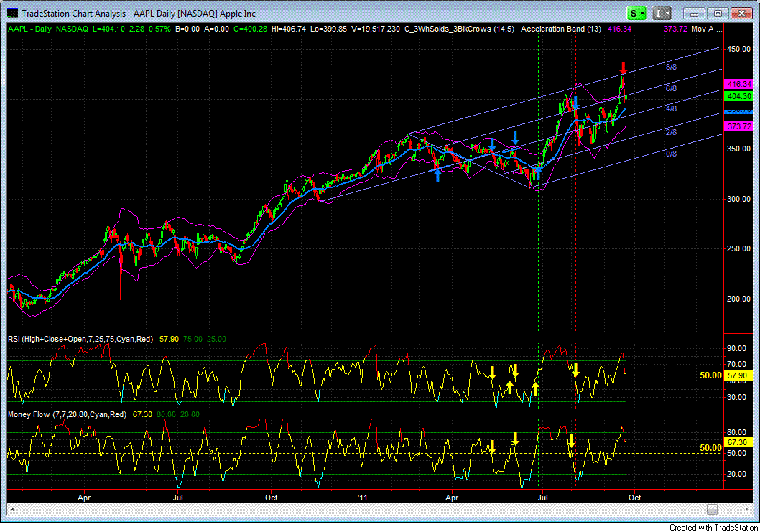This screenshot has width=760, height=532.
Task: Click the O=400.28 open value
Action: click(250, 29)
